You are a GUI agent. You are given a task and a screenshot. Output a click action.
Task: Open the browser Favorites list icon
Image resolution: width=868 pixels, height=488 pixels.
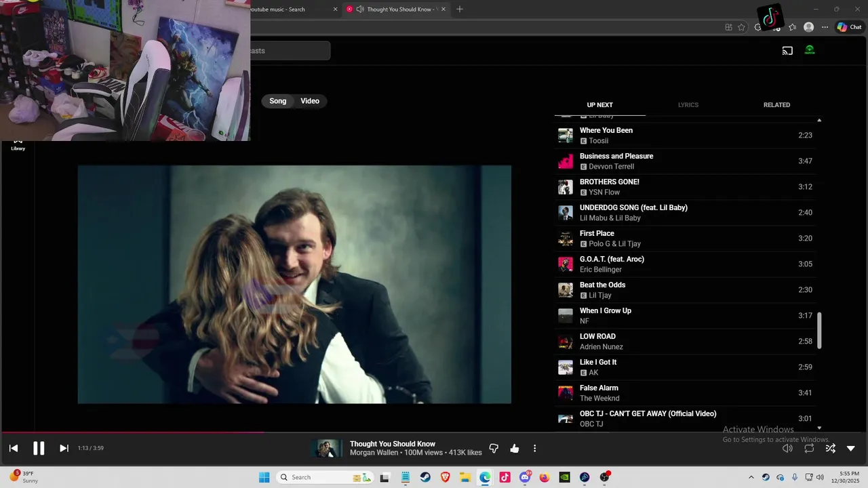tap(792, 27)
